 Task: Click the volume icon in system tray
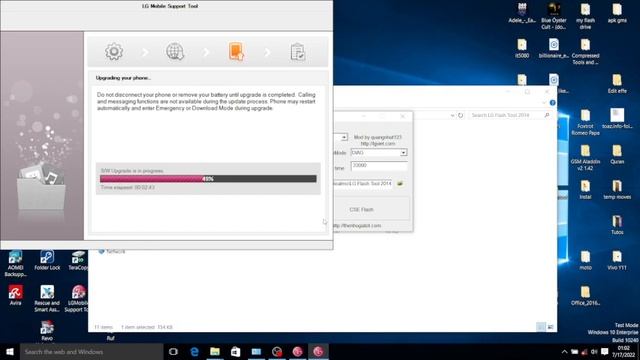click(x=594, y=351)
